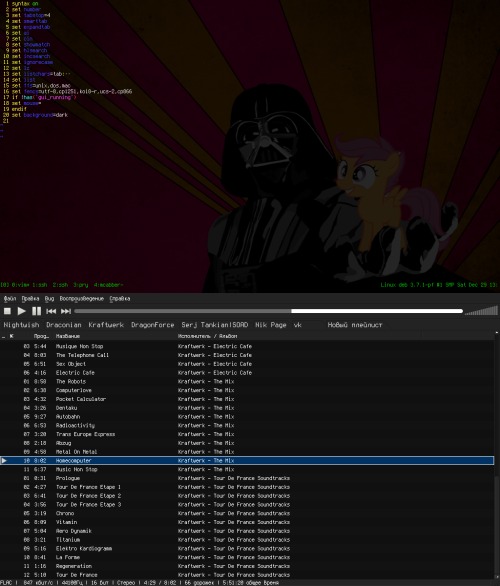Switch to tmux window 0:vim
Image resolution: width=500 pixels, height=586 pixels.
tap(20, 285)
